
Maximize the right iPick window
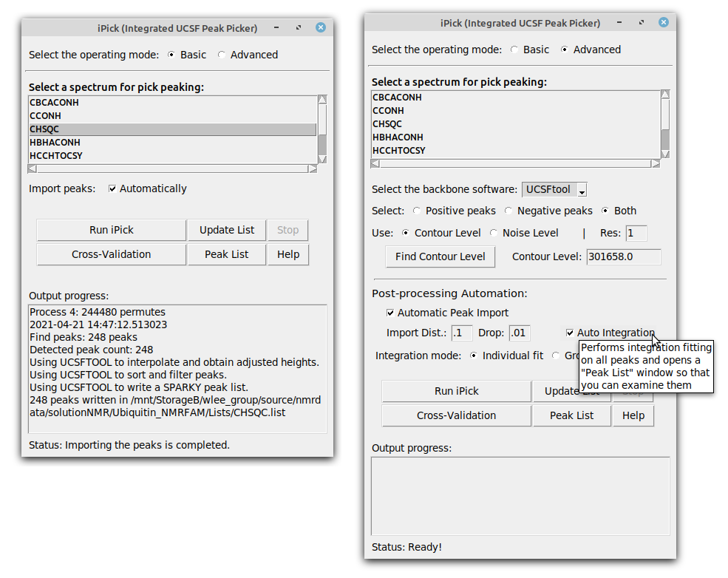(642, 23)
